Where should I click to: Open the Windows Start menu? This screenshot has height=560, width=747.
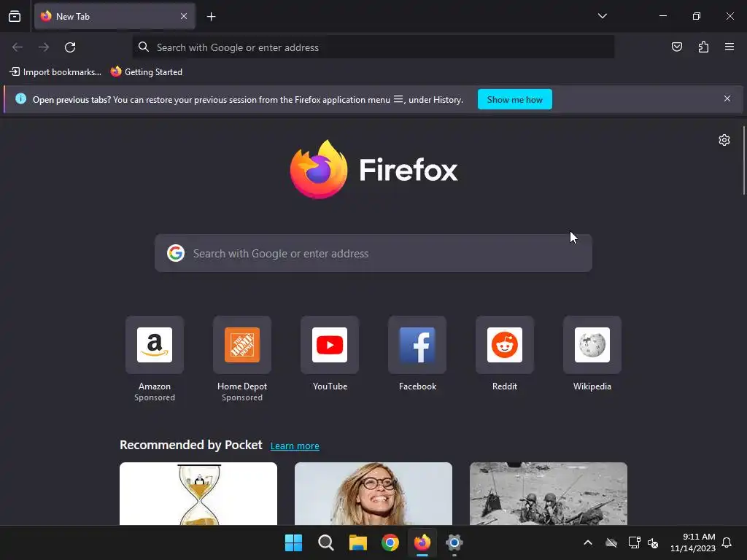coord(293,542)
